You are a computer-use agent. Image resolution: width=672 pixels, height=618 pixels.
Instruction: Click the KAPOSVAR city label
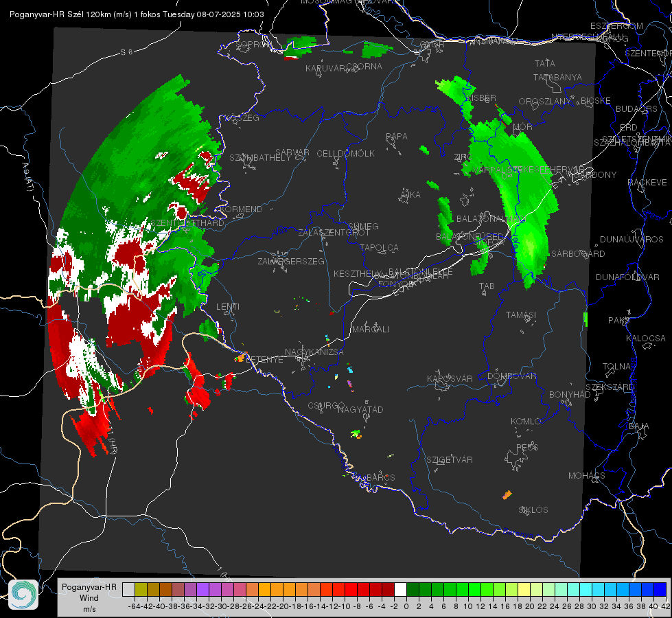450,379
